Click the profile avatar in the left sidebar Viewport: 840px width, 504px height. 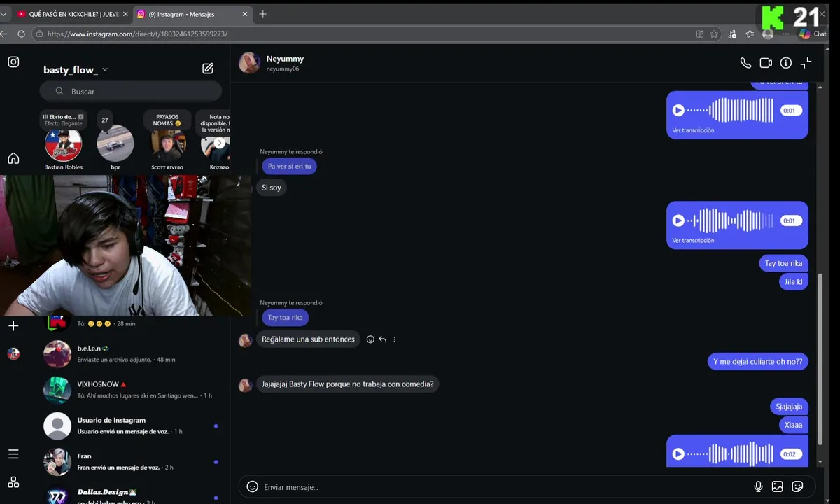pos(13,353)
